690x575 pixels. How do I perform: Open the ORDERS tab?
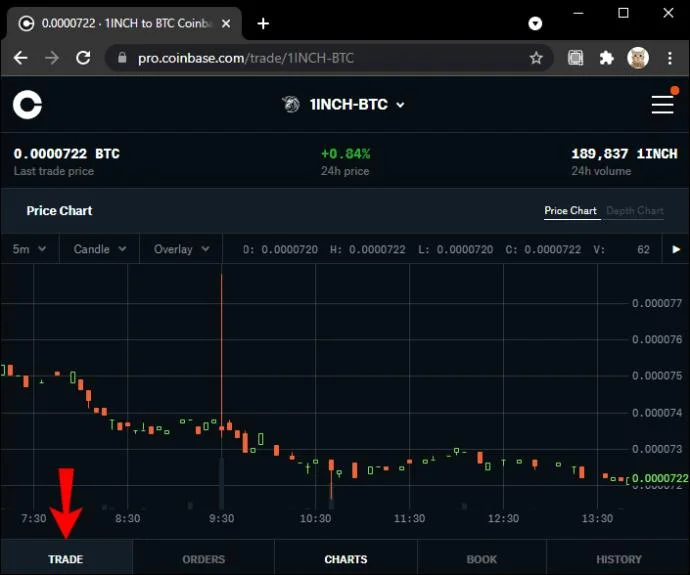pos(203,559)
